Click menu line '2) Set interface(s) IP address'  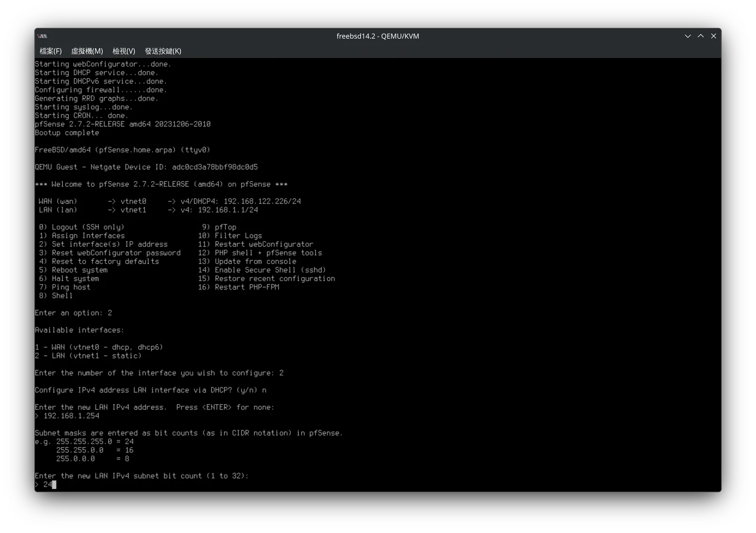[103, 244]
